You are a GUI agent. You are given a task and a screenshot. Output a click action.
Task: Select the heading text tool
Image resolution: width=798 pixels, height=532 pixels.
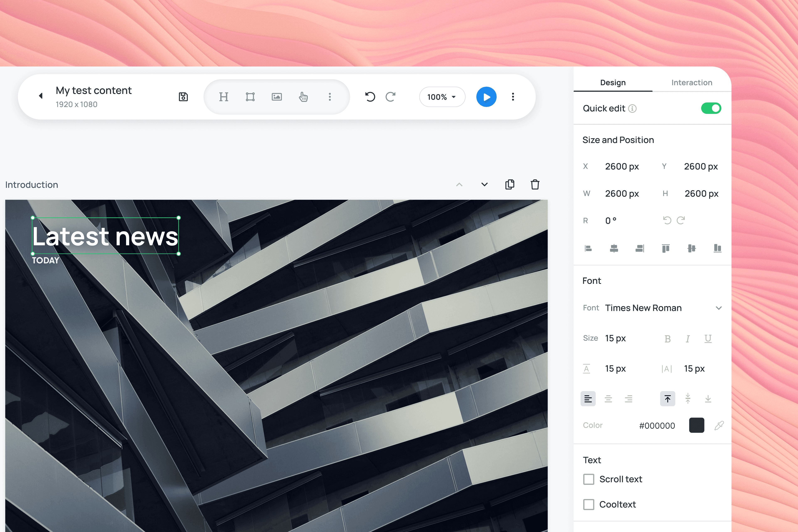[224, 97]
